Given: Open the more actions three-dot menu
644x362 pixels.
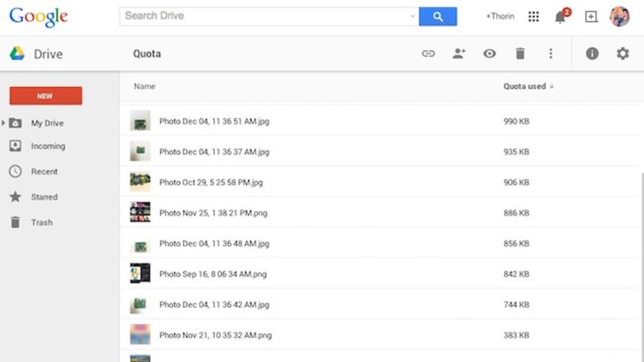Looking at the screenshot, I should (x=551, y=53).
